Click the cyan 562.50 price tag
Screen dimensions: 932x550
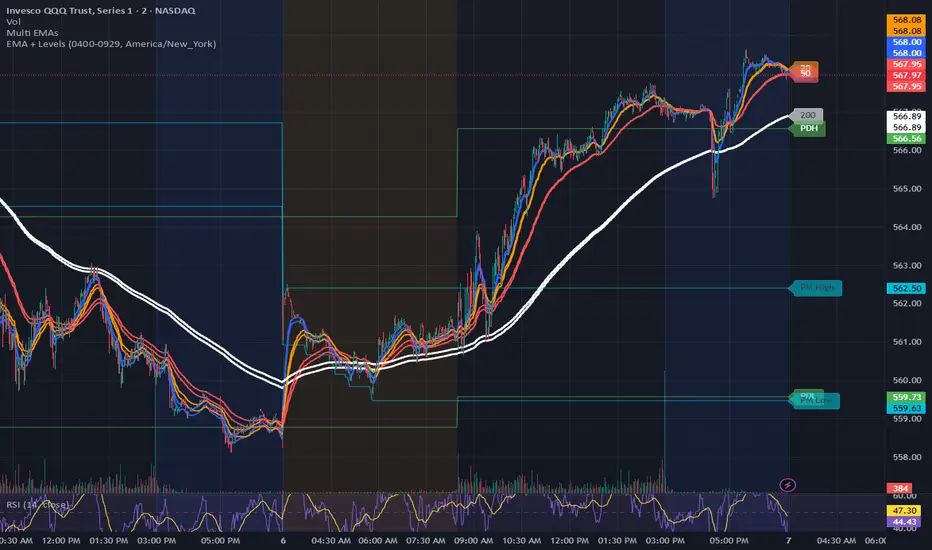906,288
